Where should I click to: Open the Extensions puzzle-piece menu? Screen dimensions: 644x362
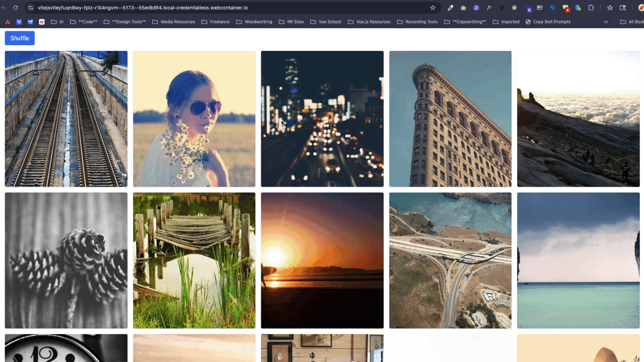(x=591, y=8)
